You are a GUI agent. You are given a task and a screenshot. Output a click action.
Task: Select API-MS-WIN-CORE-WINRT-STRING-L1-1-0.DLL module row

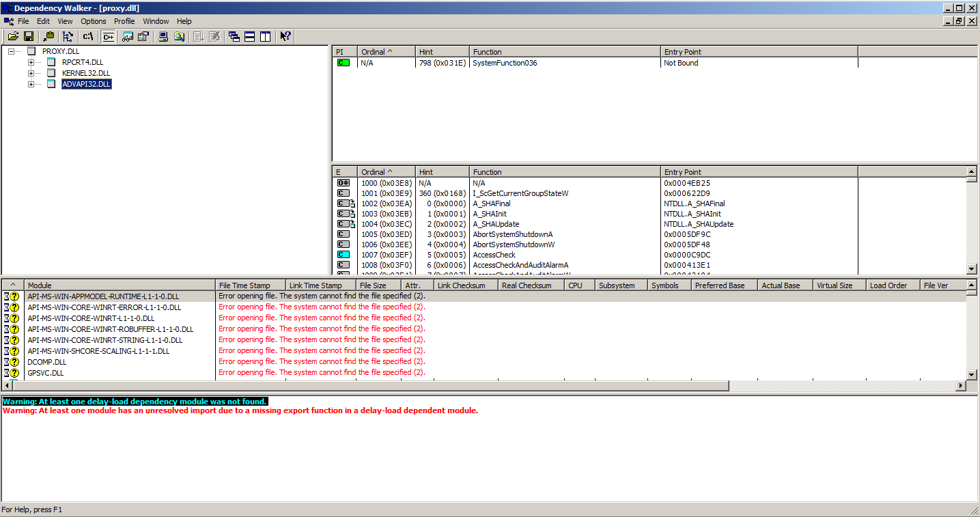(x=484, y=340)
